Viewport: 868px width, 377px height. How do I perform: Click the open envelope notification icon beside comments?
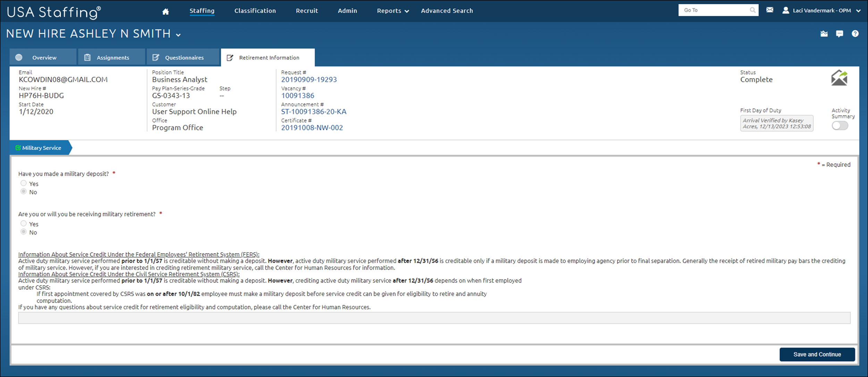[824, 34]
